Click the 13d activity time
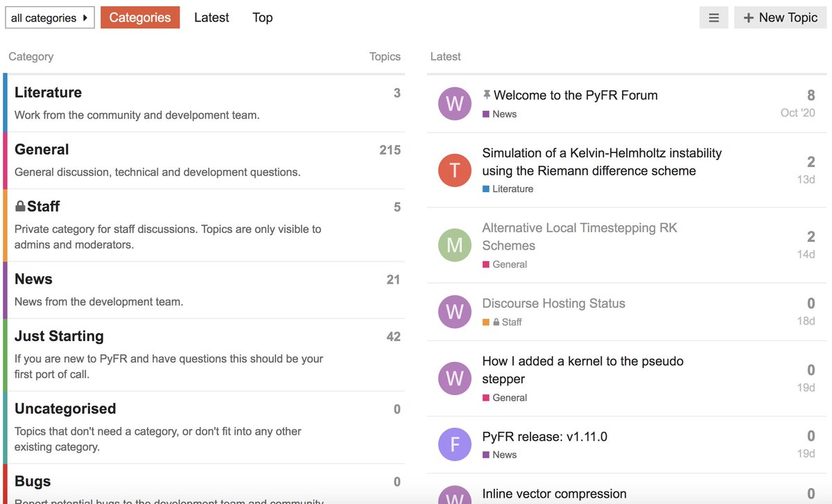 (806, 179)
